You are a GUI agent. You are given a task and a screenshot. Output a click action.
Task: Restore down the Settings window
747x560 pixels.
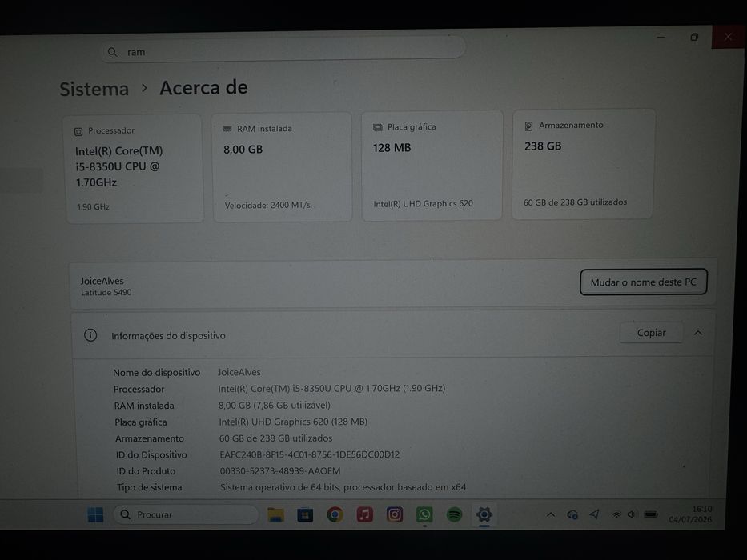(694, 37)
